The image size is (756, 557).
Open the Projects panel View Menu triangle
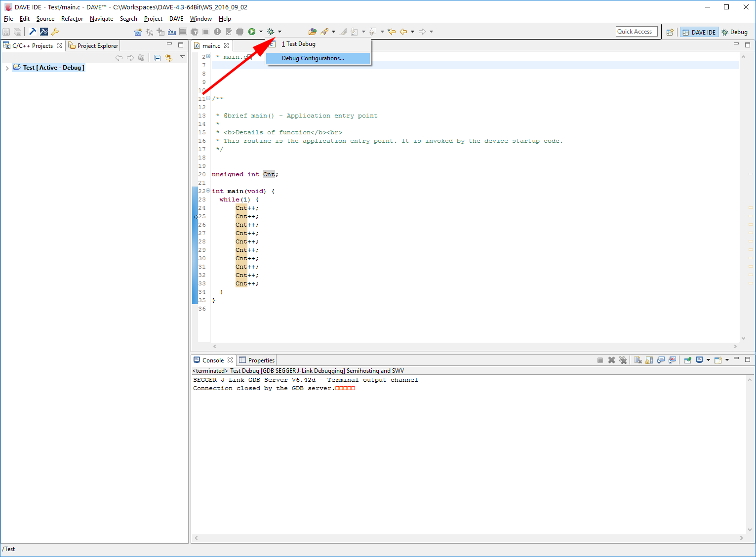click(183, 57)
